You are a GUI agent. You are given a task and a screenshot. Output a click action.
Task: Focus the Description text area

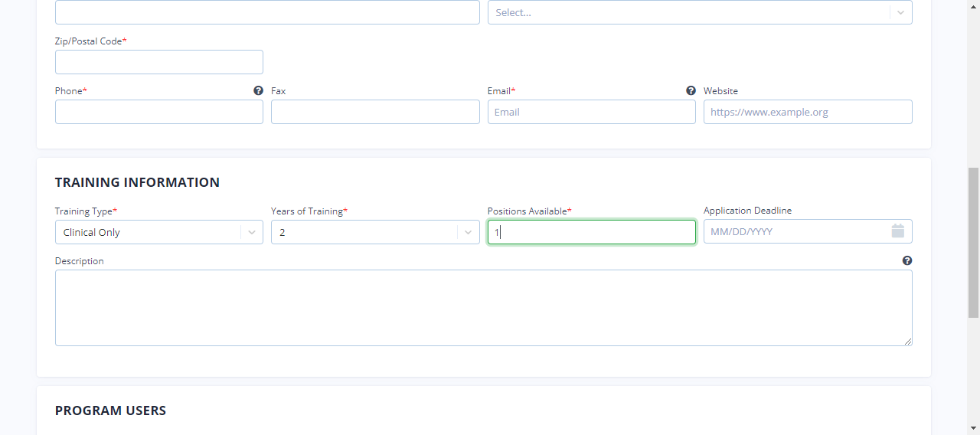484,308
